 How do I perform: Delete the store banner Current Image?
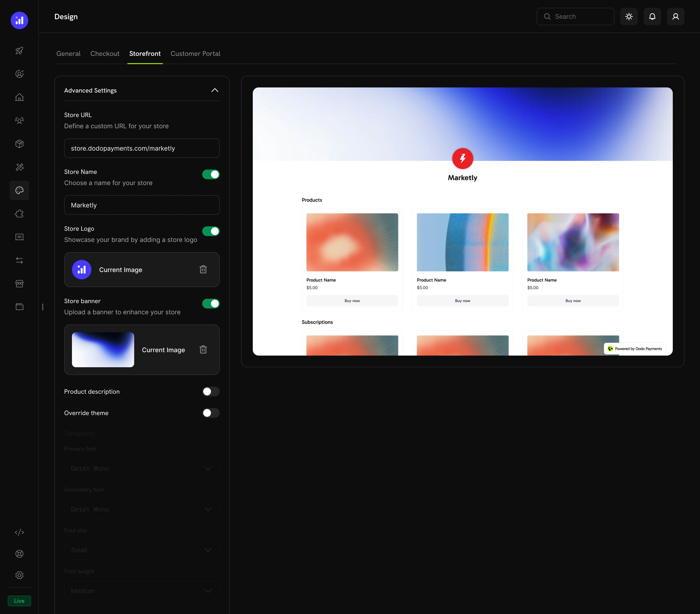pos(203,350)
